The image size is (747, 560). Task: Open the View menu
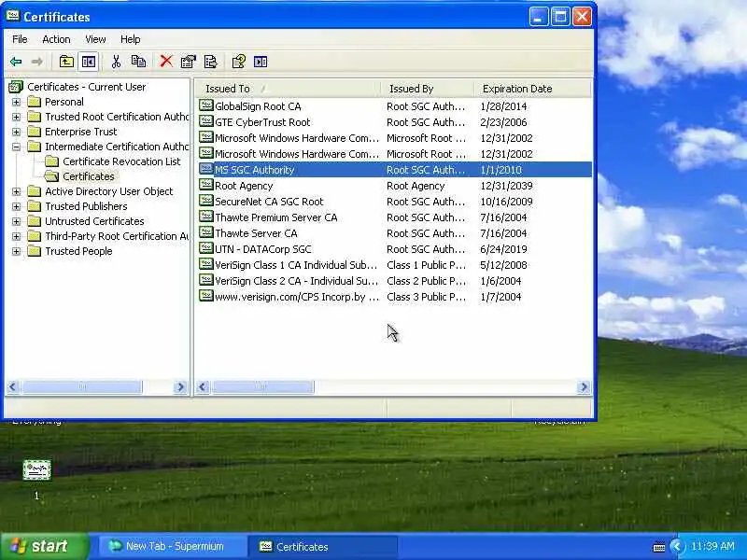pos(95,39)
